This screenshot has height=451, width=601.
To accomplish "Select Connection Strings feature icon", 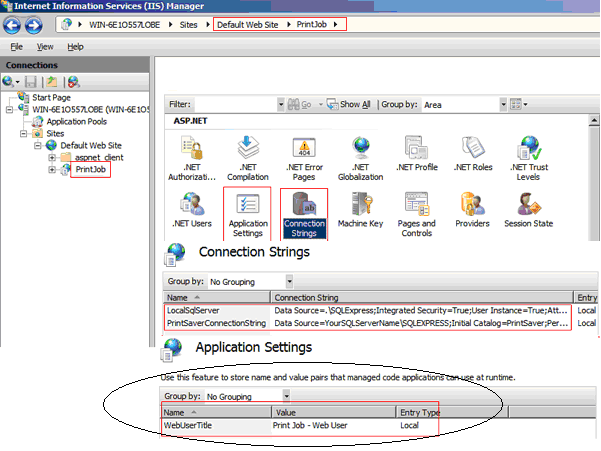I will 304,215.
